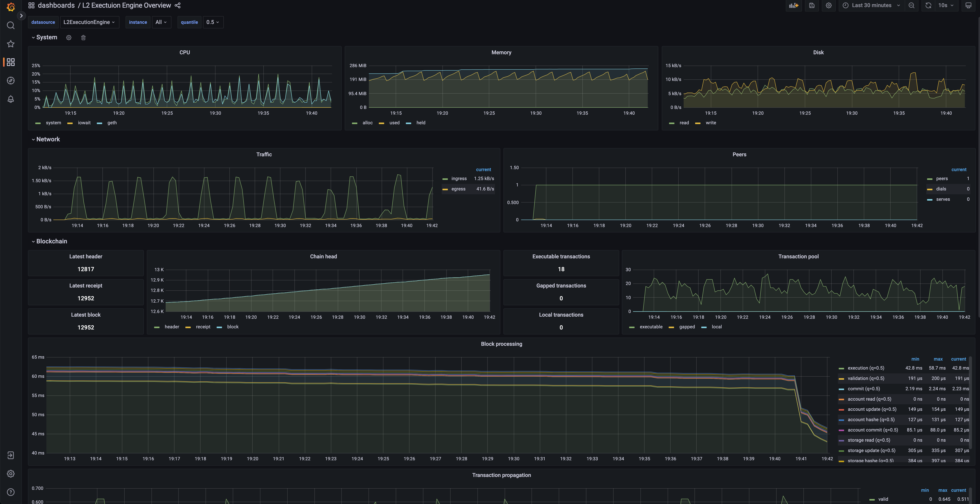980x504 pixels.
Task: Open the Alerting bell icon
Action: pyautogui.click(x=11, y=99)
